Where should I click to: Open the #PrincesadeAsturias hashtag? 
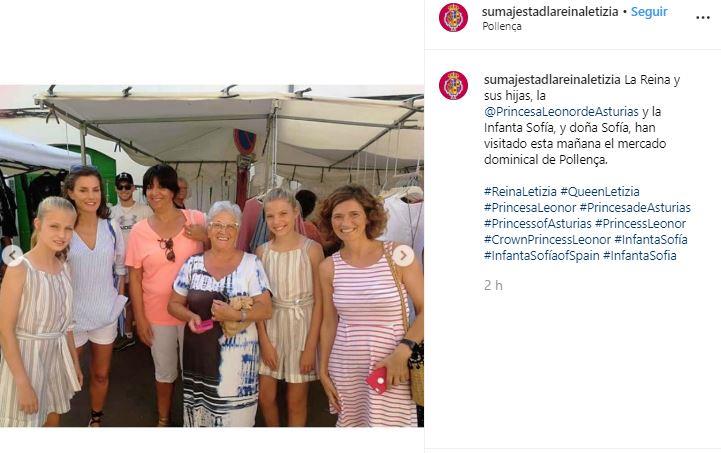click(x=635, y=207)
